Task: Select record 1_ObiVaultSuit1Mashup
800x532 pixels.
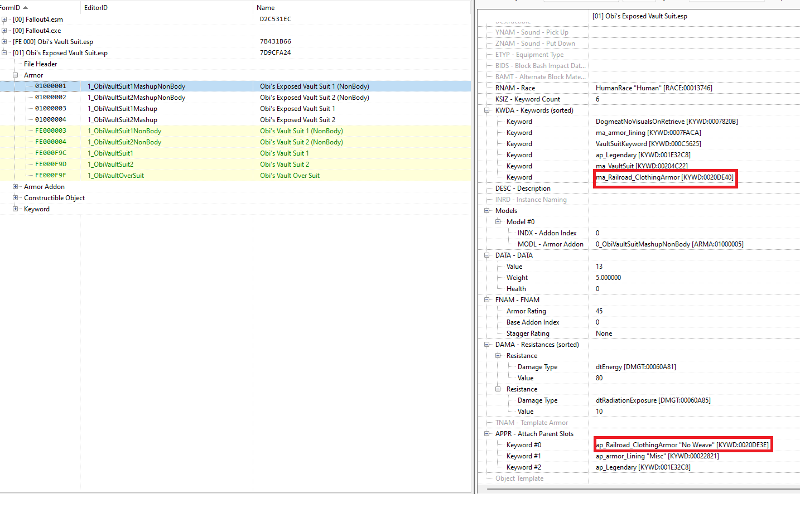Action: (x=235, y=109)
